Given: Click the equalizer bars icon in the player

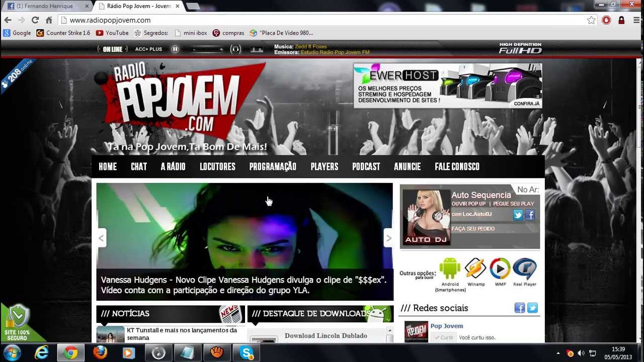Looking at the screenshot, I should 257,49.
